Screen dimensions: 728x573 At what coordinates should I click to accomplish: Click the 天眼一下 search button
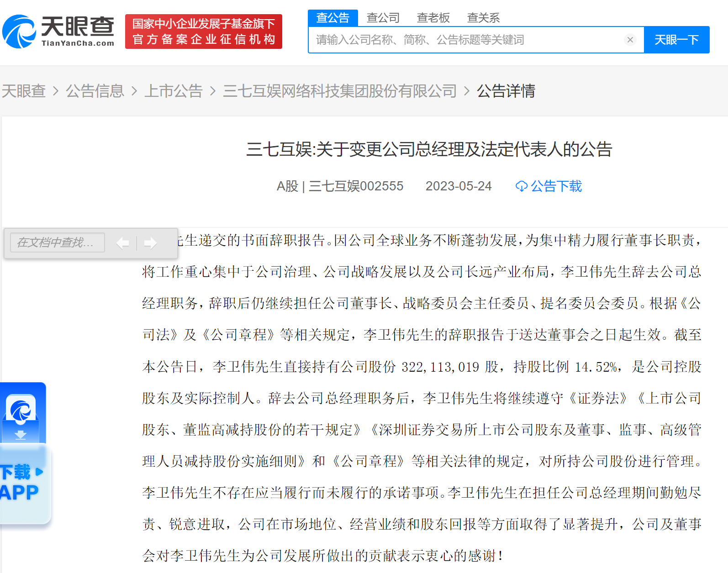tap(677, 40)
